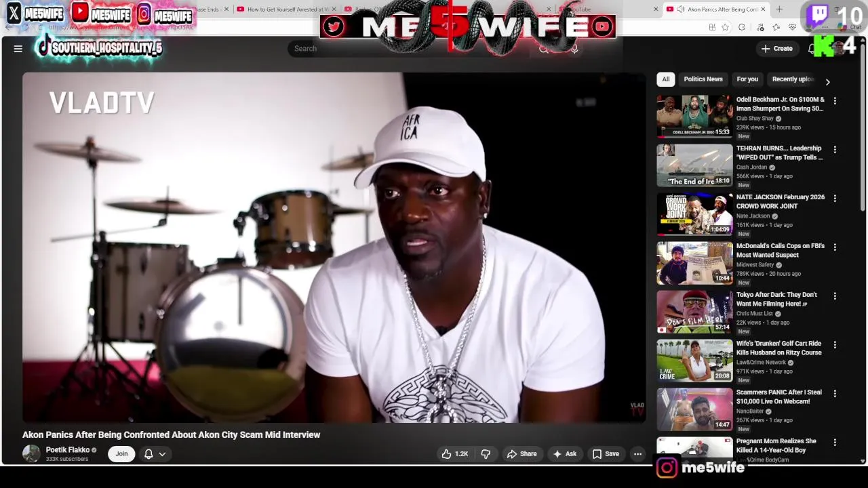Open TEHRAN BURNS video thumbnail
The image size is (868, 488).
point(694,165)
